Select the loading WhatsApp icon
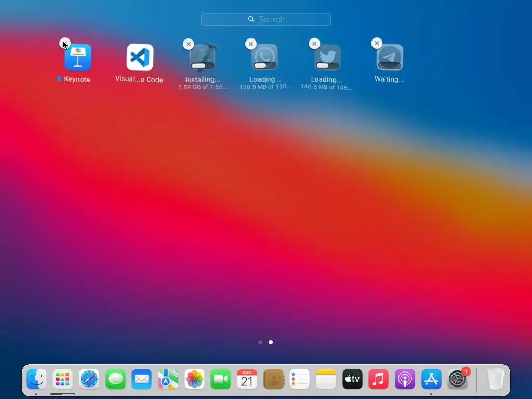The width and height of the screenshot is (532, 399). 264,57
